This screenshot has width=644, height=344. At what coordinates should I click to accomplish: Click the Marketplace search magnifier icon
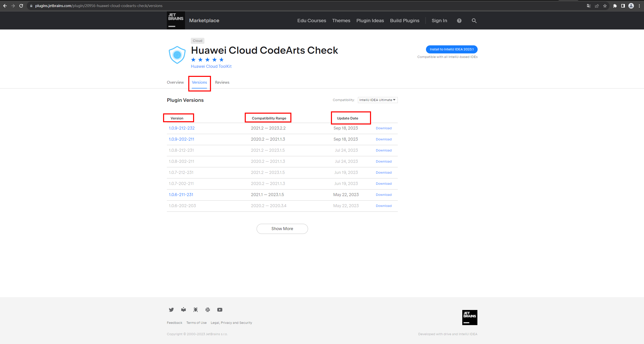coord(474,21)
